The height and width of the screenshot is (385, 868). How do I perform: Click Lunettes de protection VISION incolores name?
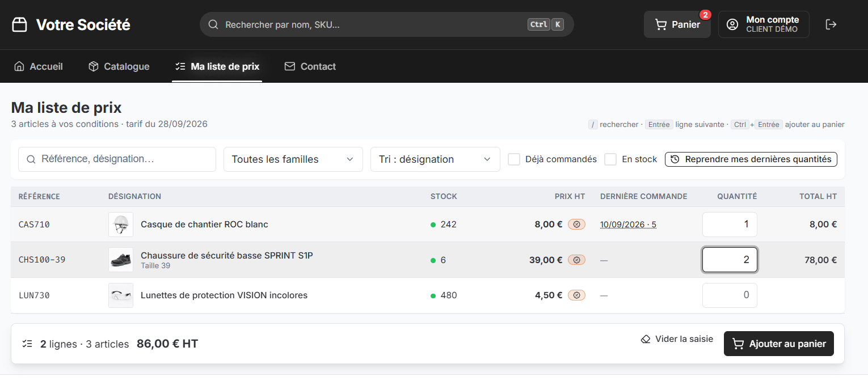(224, 295)
